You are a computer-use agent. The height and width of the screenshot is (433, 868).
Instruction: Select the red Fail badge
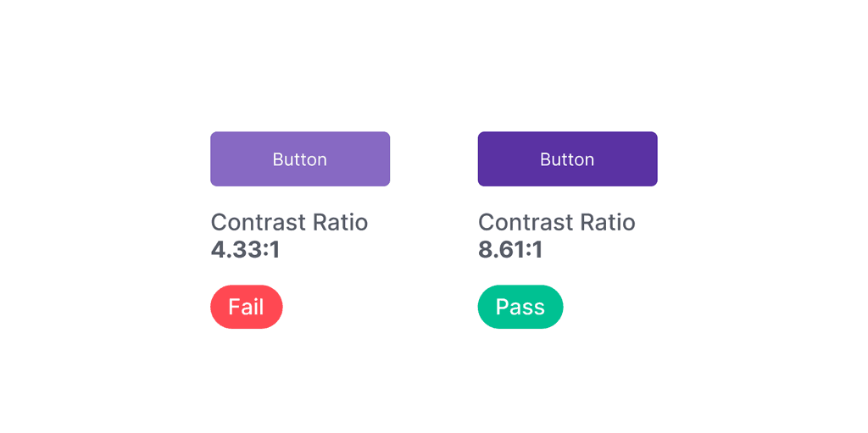click(247, 307)
